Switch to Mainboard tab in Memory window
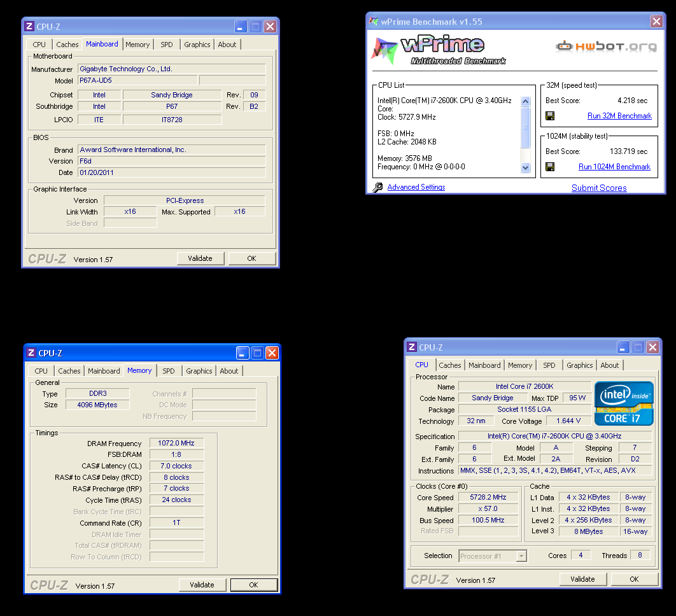 (104, 371)
